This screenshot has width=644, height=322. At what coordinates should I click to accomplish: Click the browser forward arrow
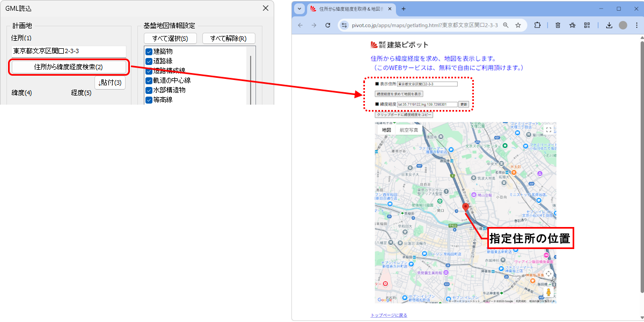[314, 25]
